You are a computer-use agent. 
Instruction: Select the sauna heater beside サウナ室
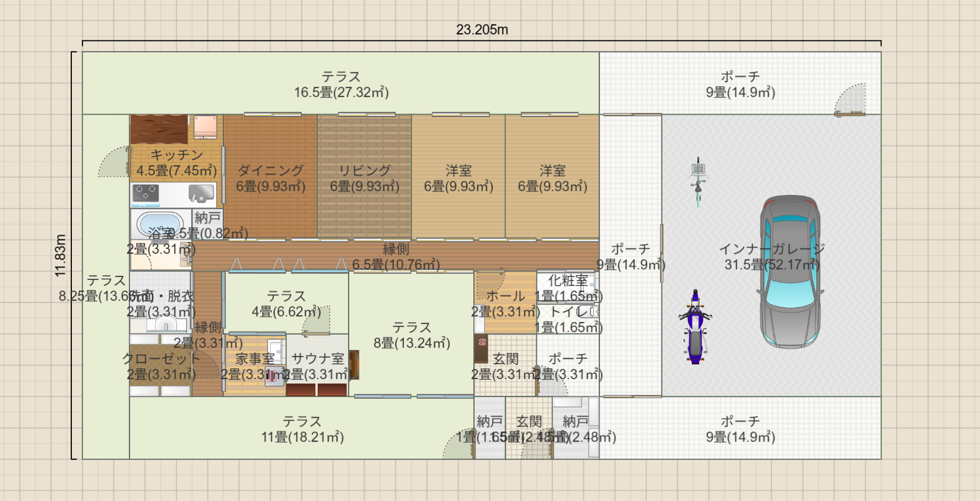(354, 364)
